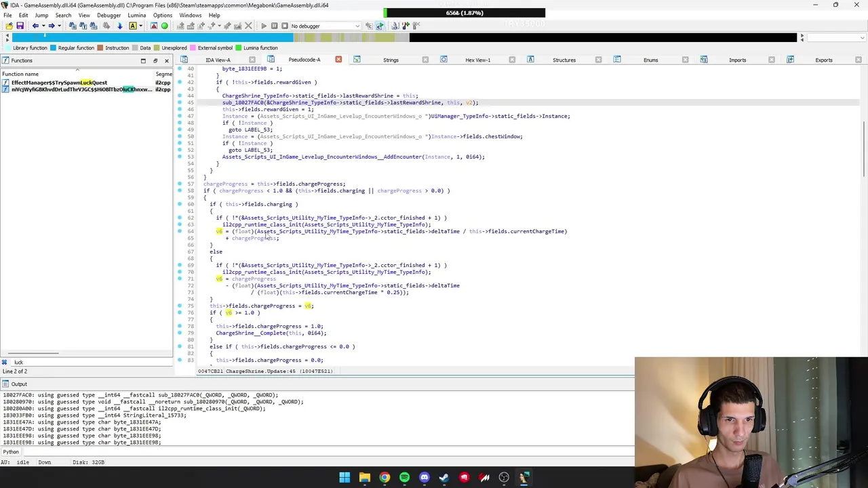Viewport: 868px width, 488px height.
Task: Click 'Disk: 32GB' in status bar
Action: point(88,462)
